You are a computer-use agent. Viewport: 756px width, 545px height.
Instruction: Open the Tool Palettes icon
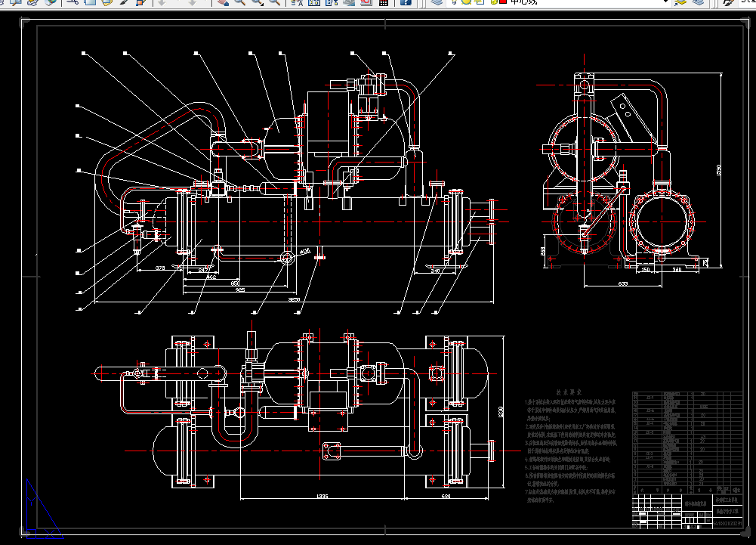(x=332, y=2)
